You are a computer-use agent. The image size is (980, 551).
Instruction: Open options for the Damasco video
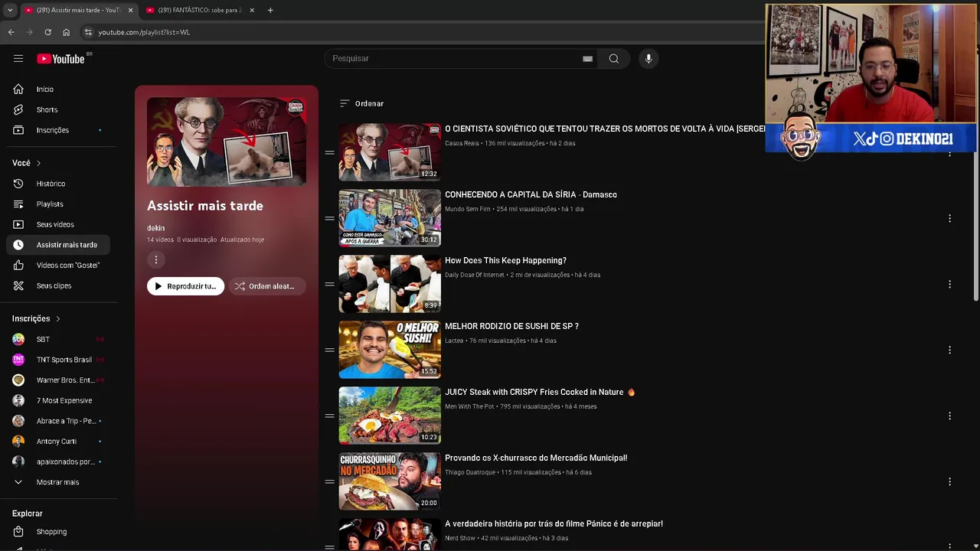click(x=949, y=218)
